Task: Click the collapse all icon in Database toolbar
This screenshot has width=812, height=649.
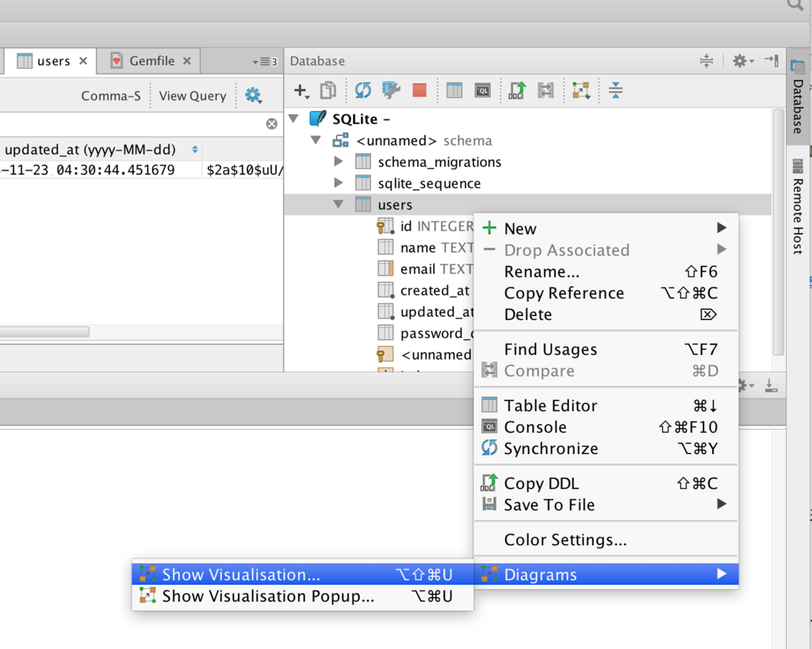Action: 615,90
